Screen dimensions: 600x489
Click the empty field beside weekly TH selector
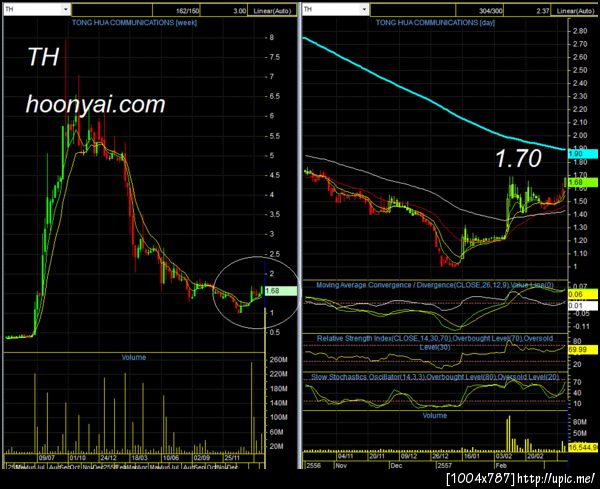click(112, 10)
